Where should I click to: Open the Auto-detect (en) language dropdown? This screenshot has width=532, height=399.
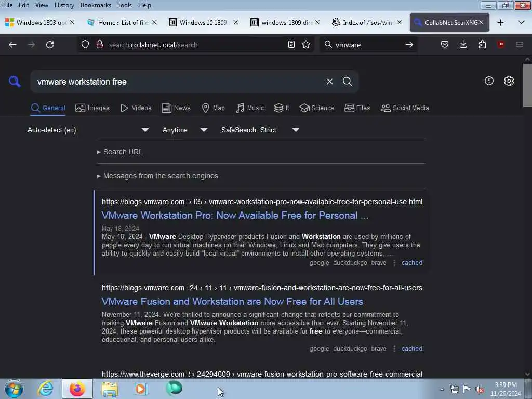[88, 130]
